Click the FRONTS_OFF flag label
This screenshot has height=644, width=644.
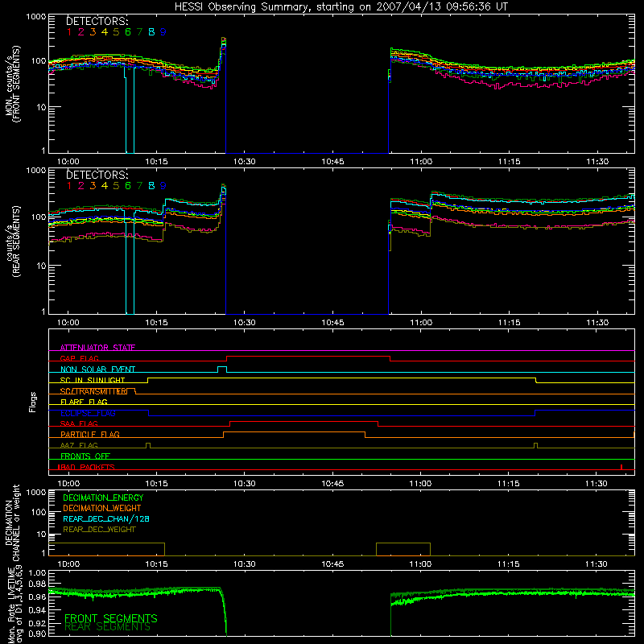pos(85,456)
